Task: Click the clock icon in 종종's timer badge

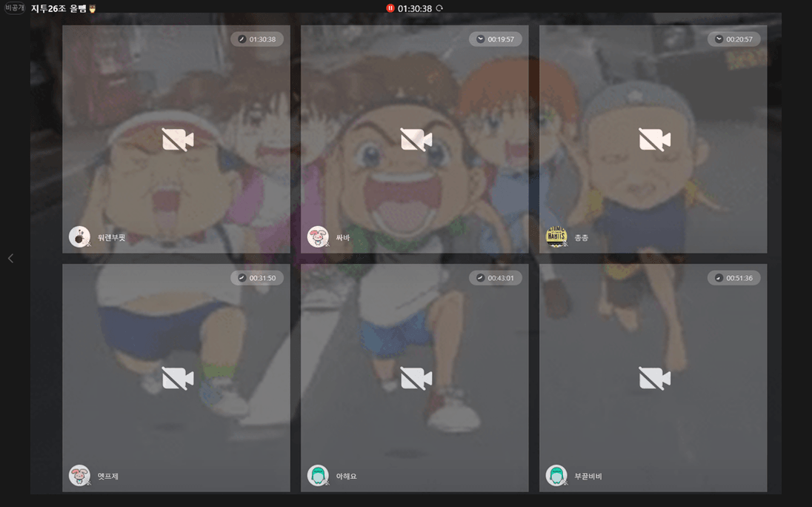Action: pos(719,39)
